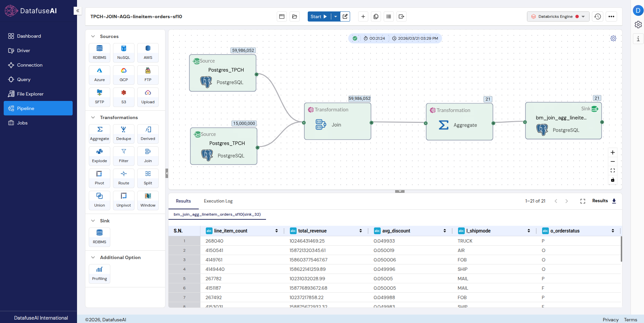644x323 pixels.
Task: Open the Query page
Action: pos(38,79)
